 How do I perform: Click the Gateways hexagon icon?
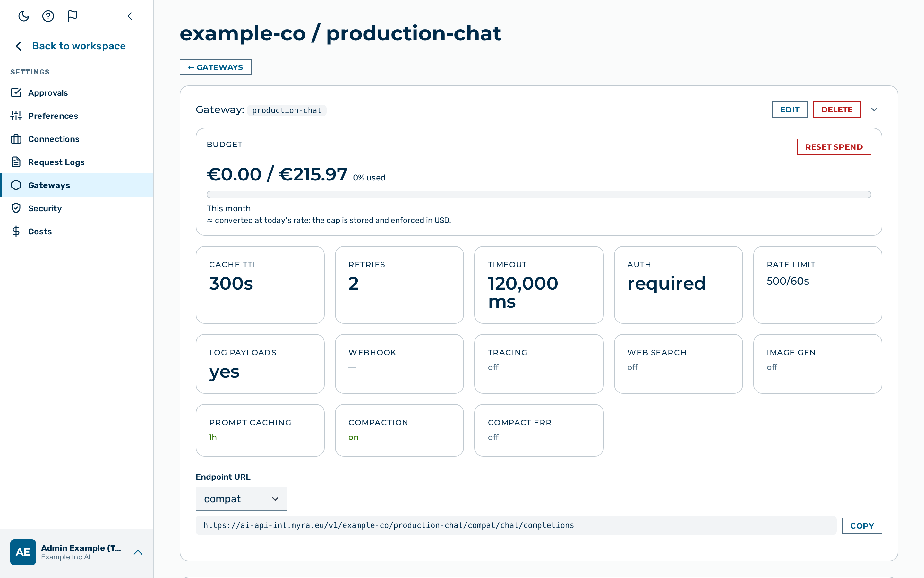tap(16, 185)
